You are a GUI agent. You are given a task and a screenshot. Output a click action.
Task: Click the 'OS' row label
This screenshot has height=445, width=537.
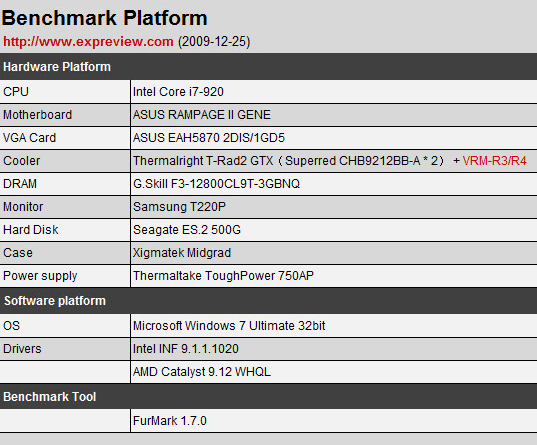[x=12, y=326]
